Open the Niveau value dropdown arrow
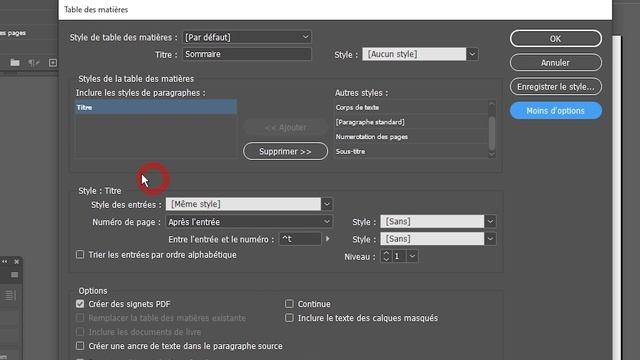The height and width of the screenshot is (360, 640). click(412, 256)
